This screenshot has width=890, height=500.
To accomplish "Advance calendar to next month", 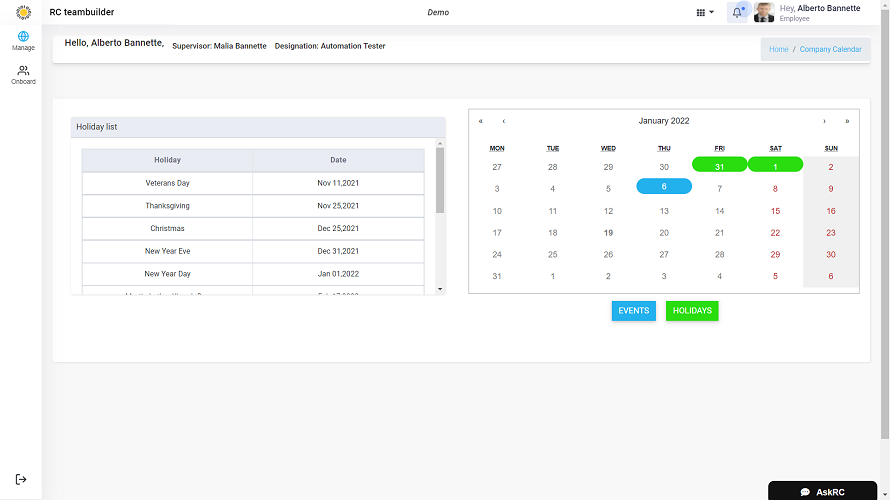I will click(x=824, y=121).
